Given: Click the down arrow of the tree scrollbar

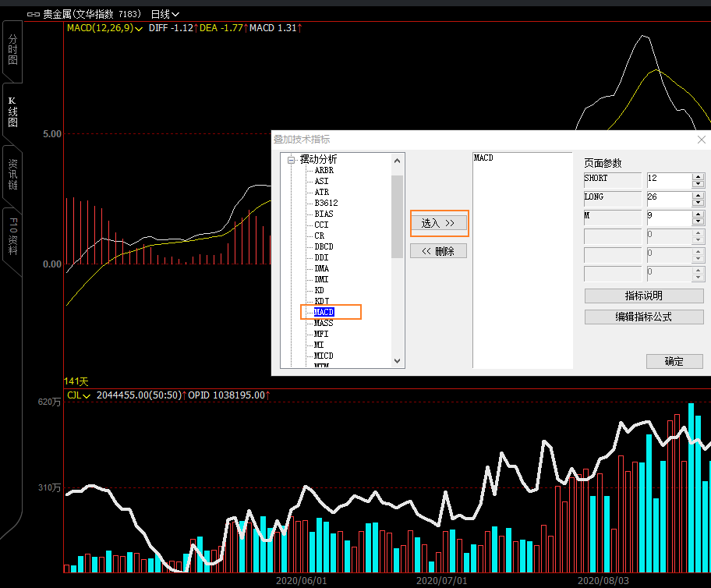Looking at the screenshot, I should (398, 361).
